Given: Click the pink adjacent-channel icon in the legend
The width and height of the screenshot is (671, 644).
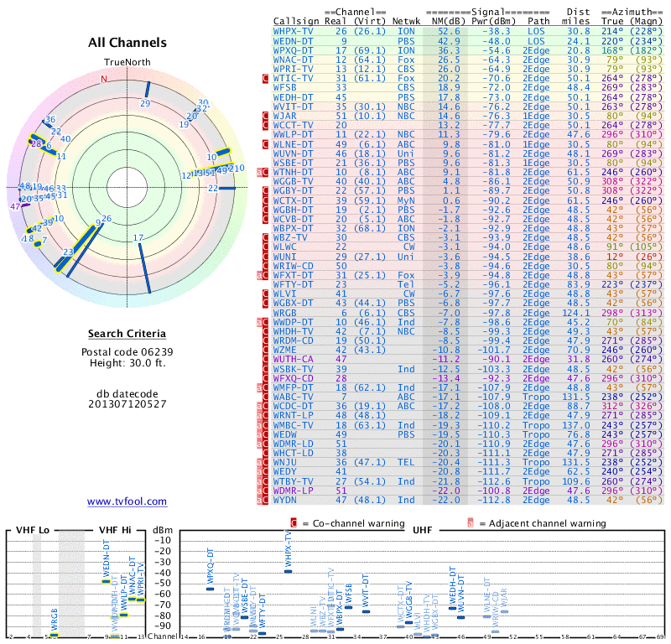Looking at the screenshot, I should click(471, 522).
